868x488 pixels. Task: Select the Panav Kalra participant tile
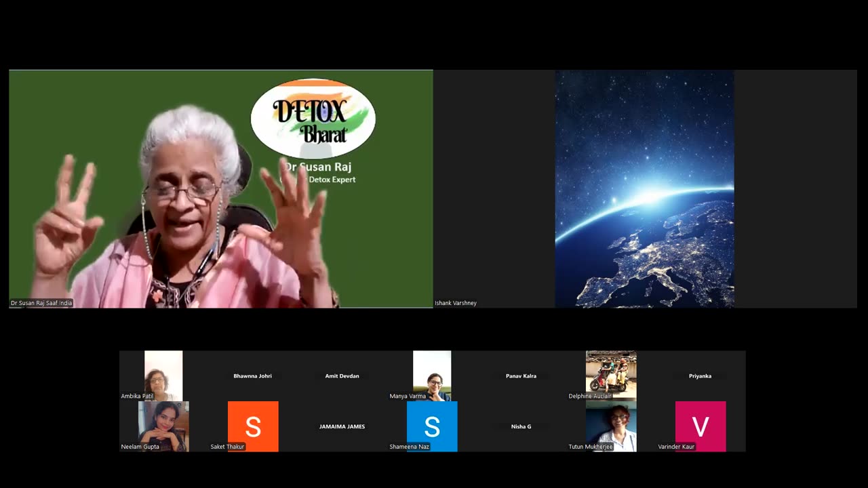(521, 375)
